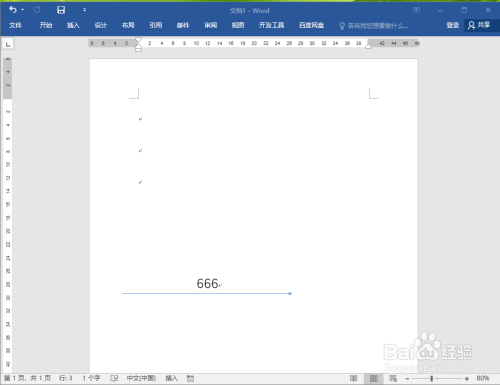Image resolution: width=500 pixels, height=385 pixels.
Task: Toggle the 插入 insert/overtype mode
Action: tap(171, 378)
